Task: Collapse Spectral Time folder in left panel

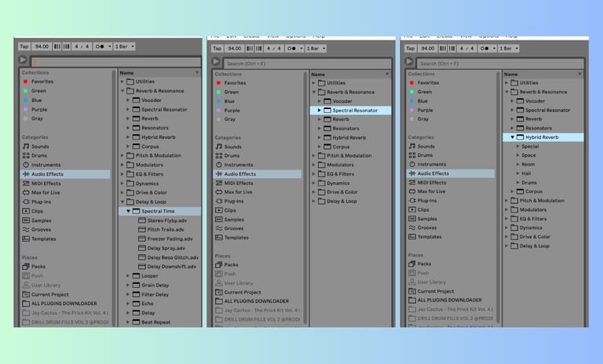Action: (129, 211)
